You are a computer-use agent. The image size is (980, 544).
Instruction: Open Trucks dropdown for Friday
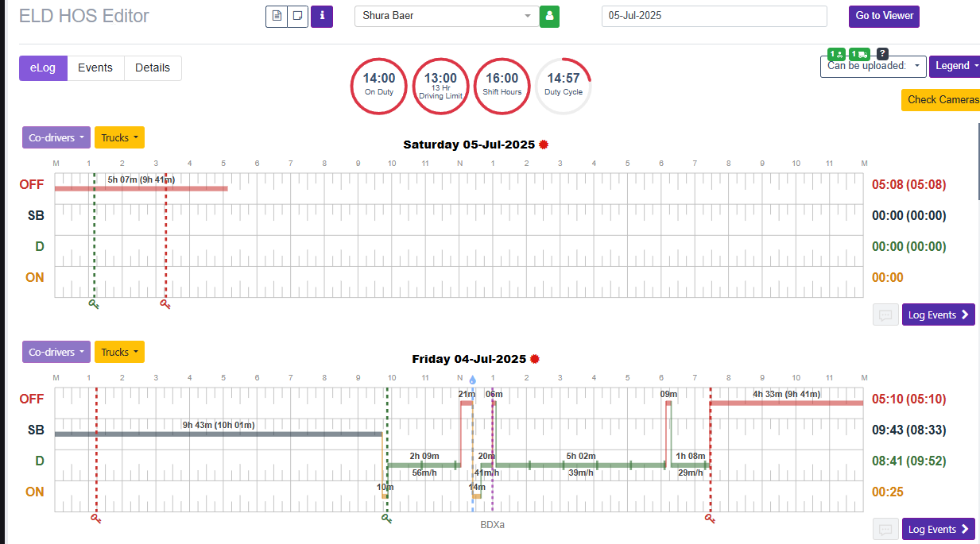point(119,352)
